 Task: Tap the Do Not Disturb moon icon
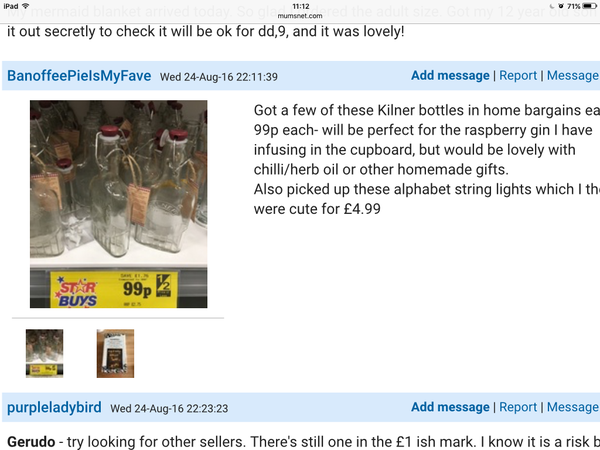[551, 6]
